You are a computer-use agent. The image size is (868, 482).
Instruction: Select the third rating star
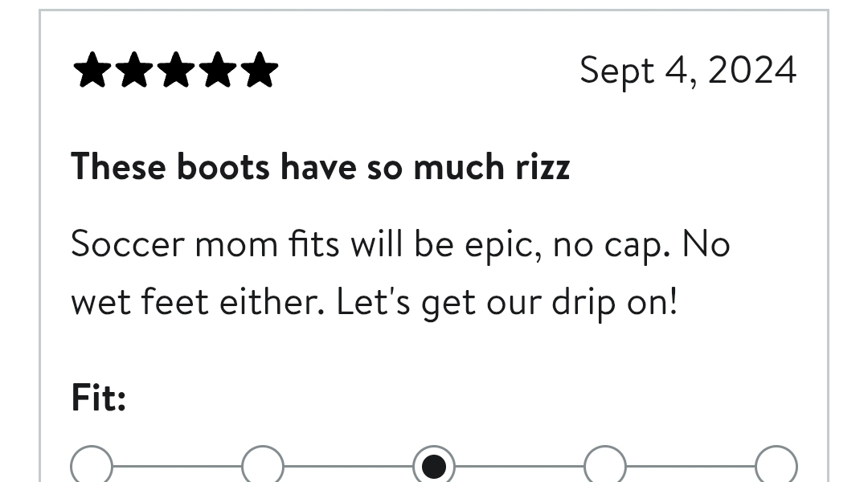click(176, 71)
